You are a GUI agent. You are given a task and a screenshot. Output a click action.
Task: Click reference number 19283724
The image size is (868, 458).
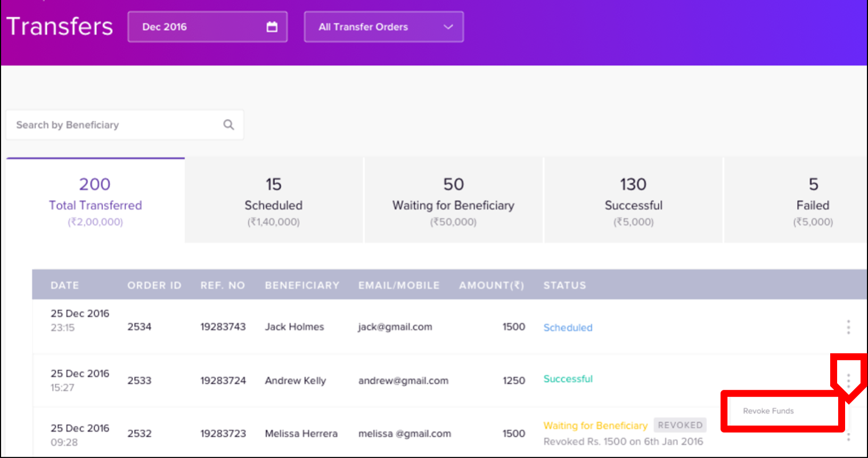coord(223,380)
